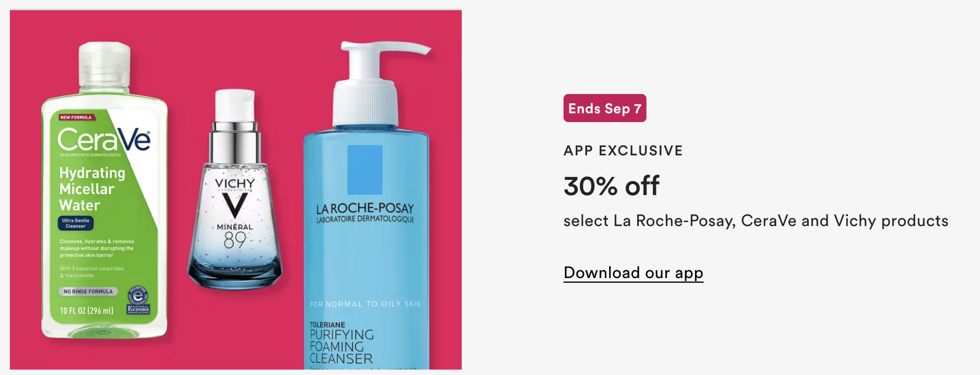Screen dimensions: 980x375
Task: Click the white Vichy serum cap
Action: 235,106
